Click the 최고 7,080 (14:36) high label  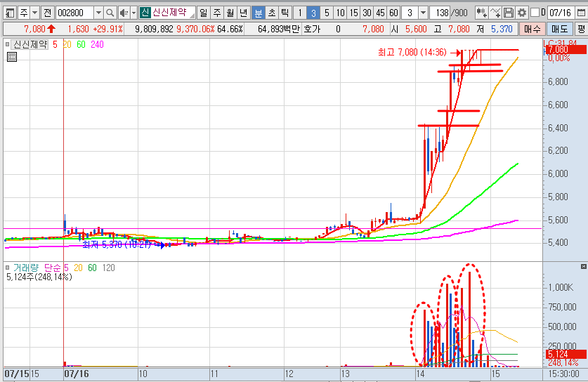pos(412,52)
